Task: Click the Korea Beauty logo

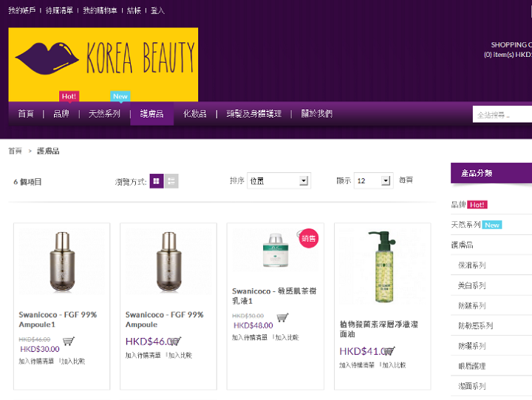Action: (x=103, y=64)
